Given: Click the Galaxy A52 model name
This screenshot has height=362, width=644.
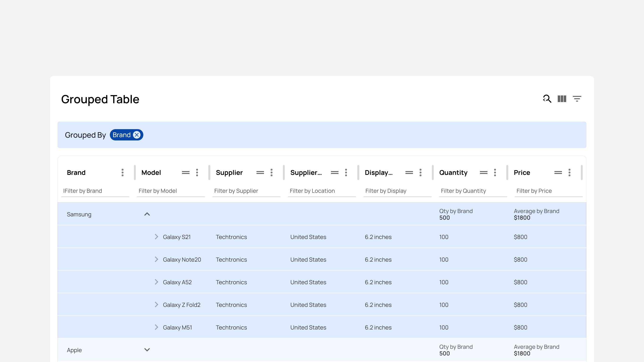Looking at the screenshot, I should point(177,282).
